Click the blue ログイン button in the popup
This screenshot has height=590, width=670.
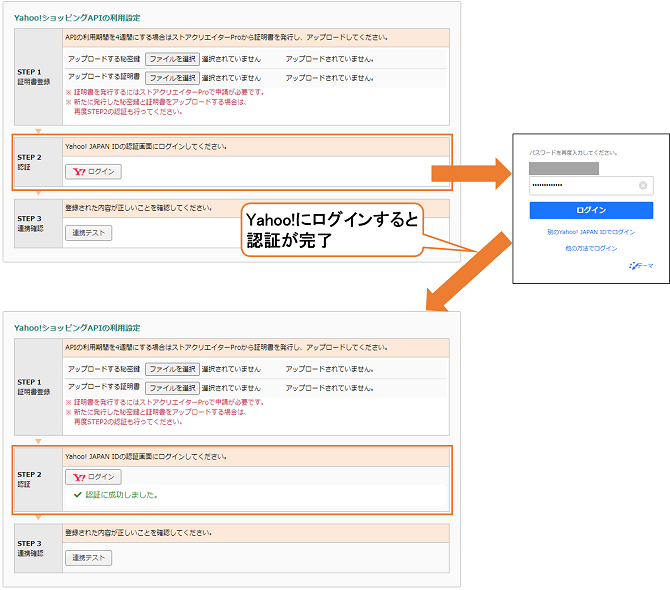(x=591, y=210)
